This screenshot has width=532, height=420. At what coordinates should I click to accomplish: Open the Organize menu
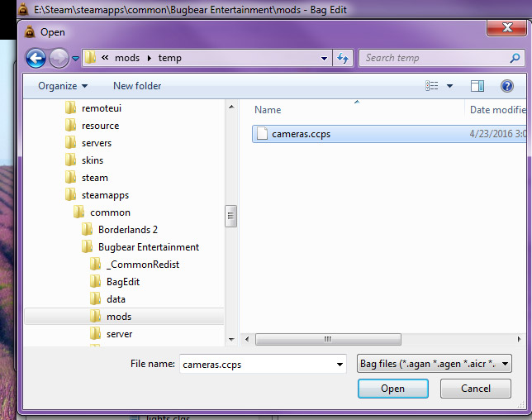63,86
